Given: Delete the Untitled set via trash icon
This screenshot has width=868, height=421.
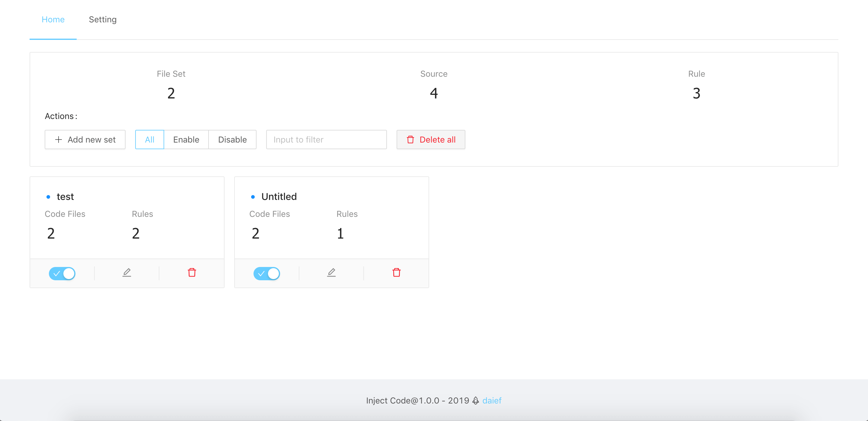Looking at the screenshot, I should click(396, 272).
